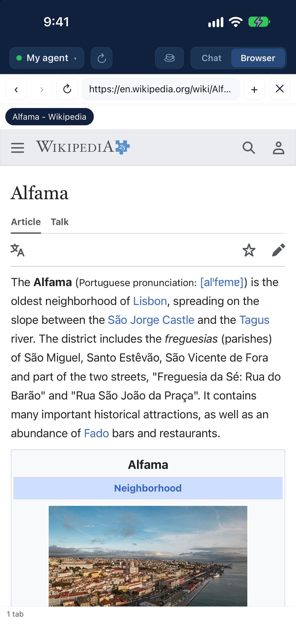Restart the agent with circular arrow button

pos(102,58)
